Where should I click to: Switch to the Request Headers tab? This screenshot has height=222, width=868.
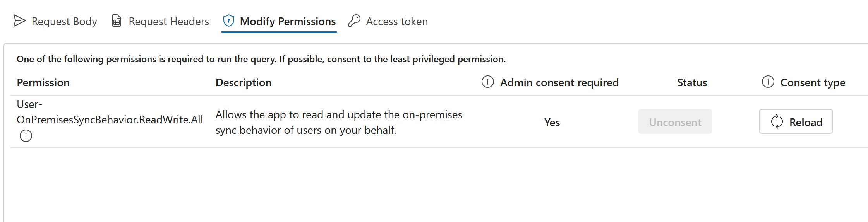point(169,22)
